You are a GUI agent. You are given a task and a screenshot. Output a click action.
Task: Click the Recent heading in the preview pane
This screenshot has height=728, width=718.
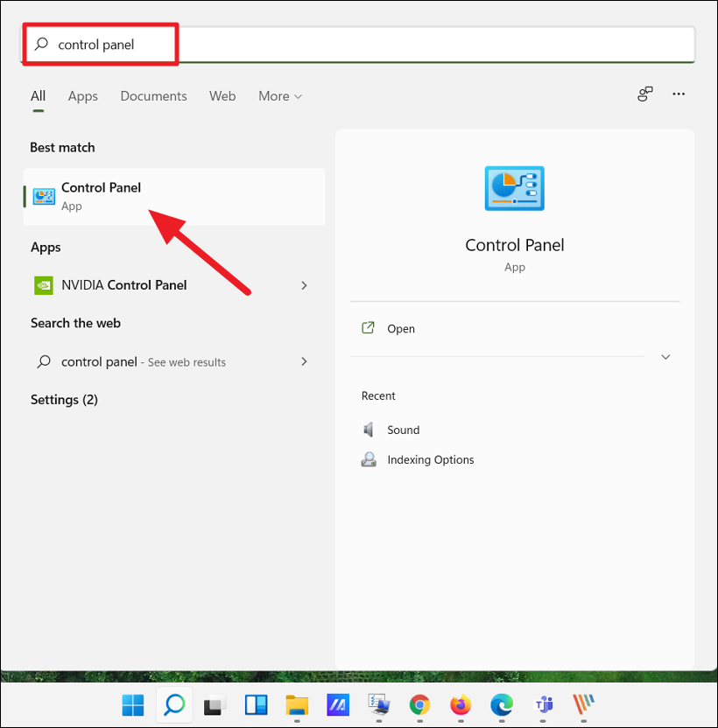click(x=378, y=396)
